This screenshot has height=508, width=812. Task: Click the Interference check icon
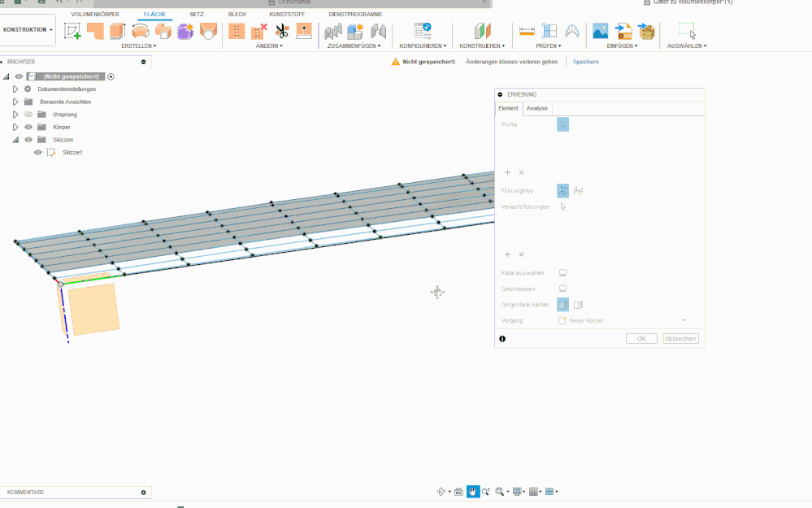549,31
